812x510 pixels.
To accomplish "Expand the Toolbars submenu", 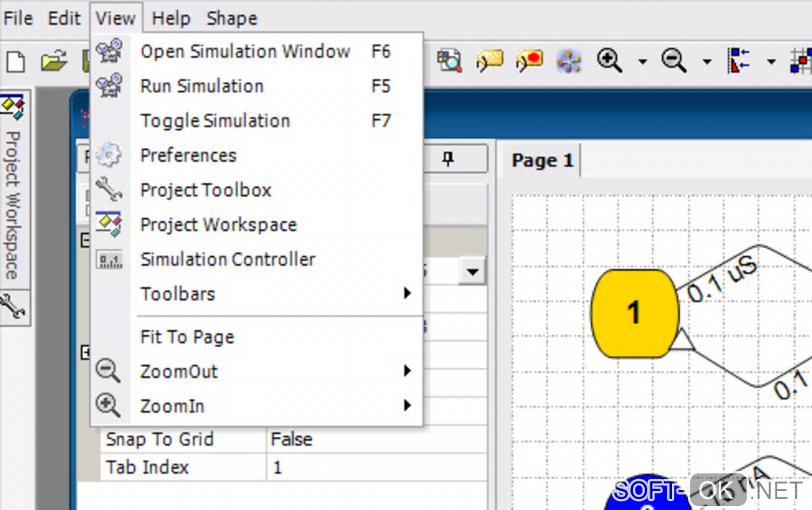I will click(x=257, y=294).
